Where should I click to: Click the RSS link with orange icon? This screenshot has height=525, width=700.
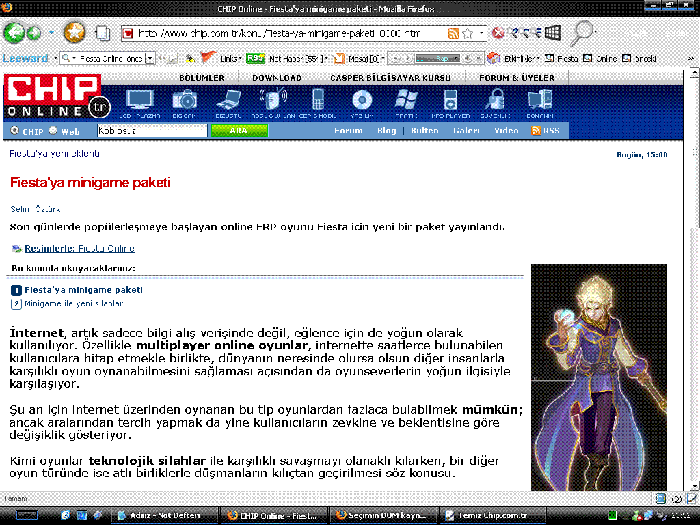coord(545,131)
